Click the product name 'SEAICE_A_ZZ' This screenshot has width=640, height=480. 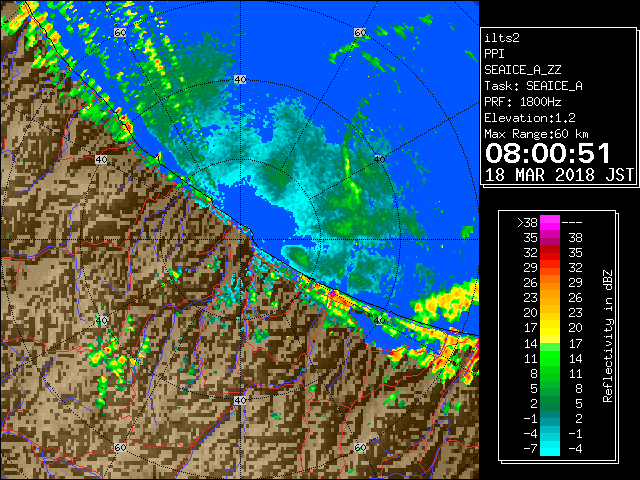[x=522, y=70]
